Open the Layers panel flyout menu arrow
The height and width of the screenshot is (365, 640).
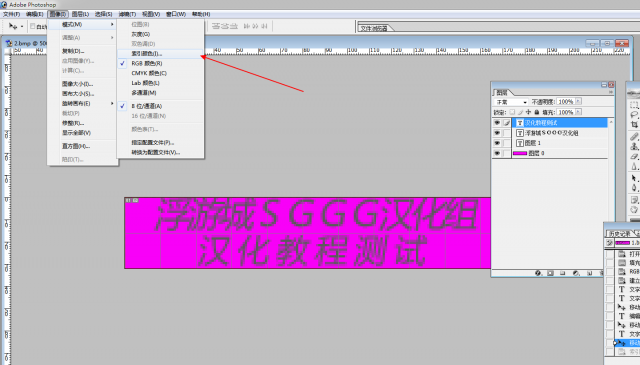pyautogui.click(x=611, y=92)
